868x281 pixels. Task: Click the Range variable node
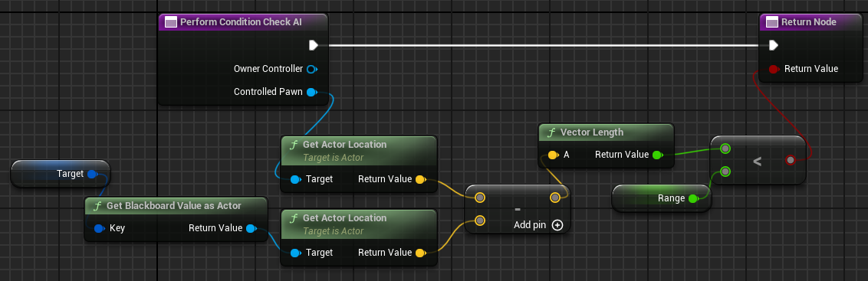click(661, 198)
